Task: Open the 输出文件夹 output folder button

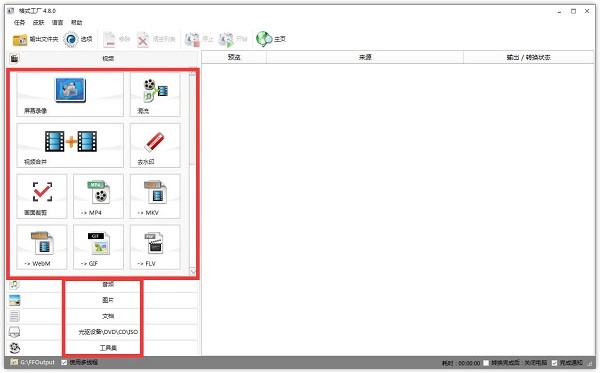Action: click(x=35, y=39)
